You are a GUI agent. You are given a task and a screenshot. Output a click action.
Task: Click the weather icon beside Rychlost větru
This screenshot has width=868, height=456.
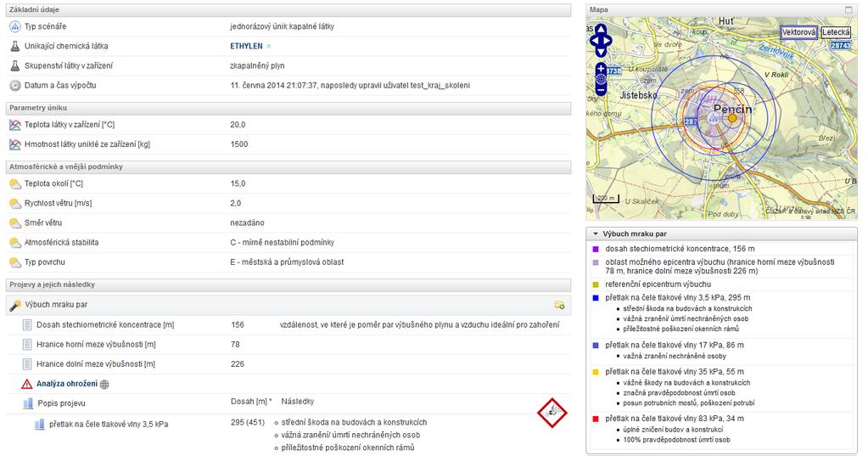tap(15, 203)
